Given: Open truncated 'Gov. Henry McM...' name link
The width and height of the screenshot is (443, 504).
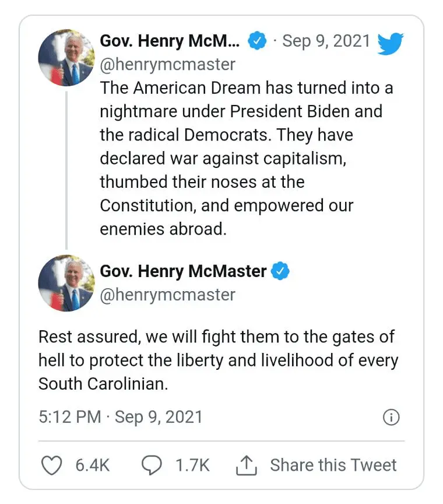Looking at the screenshot, I should point(169,41).
